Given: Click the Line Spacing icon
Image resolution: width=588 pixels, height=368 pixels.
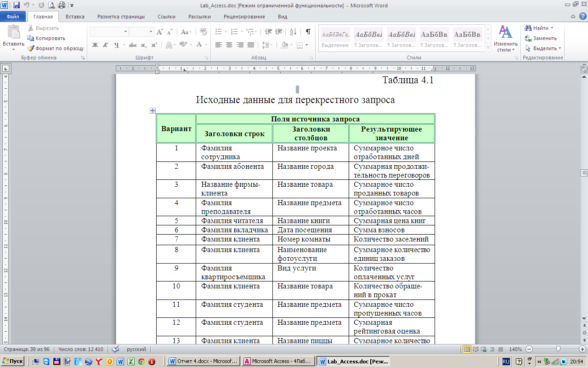Looking at the screenshot, I should (266, 45).
